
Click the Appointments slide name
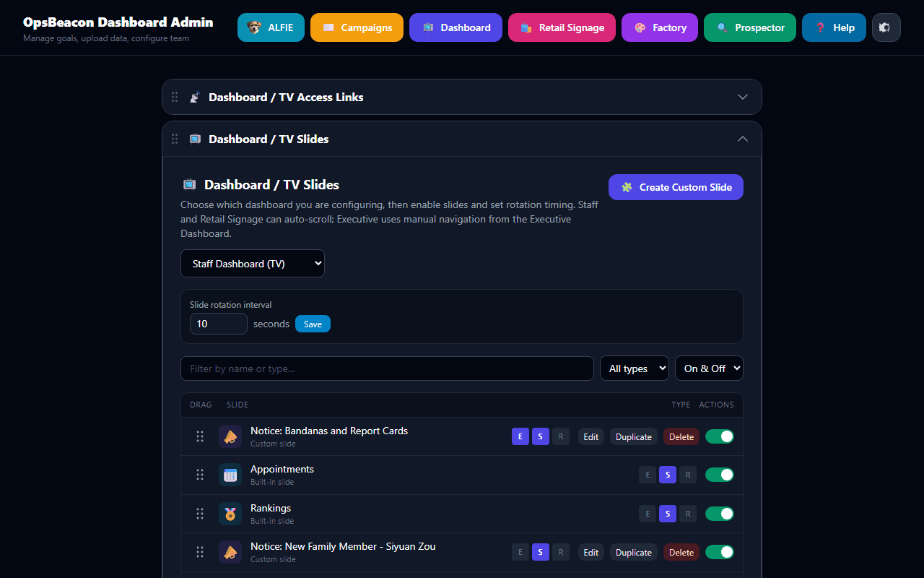point(282,469)
